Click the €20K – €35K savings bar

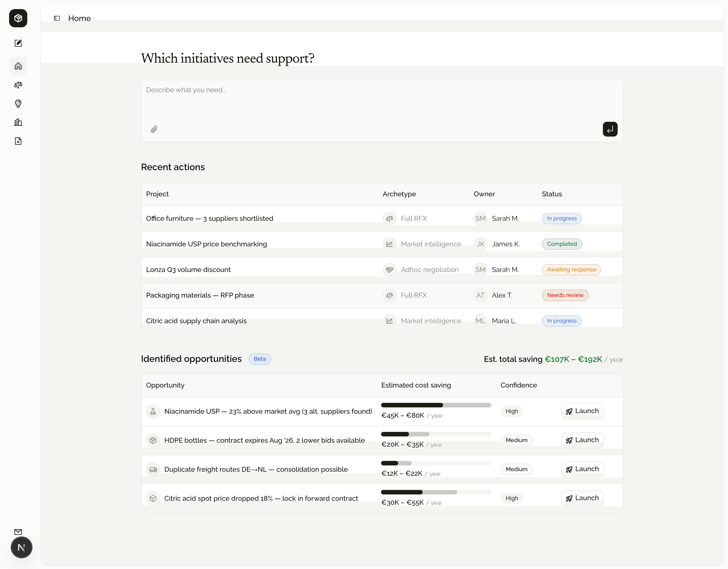pyautogui.click(x=436, y=434)
